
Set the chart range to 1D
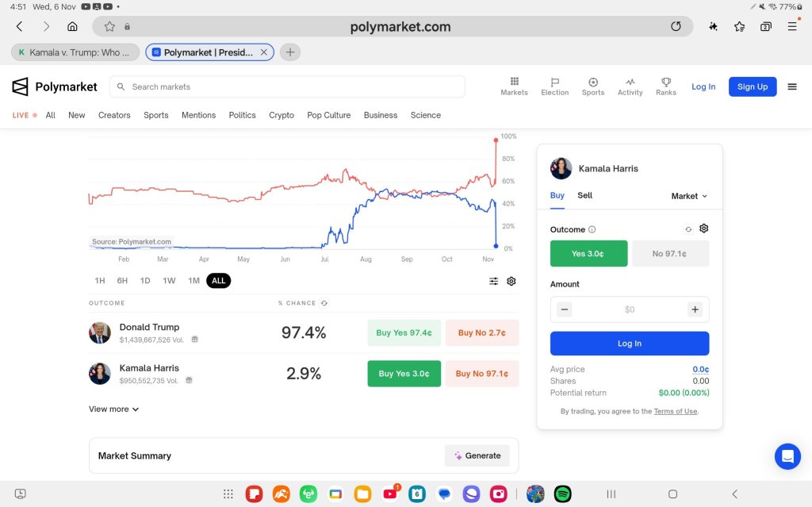(145, 280)
